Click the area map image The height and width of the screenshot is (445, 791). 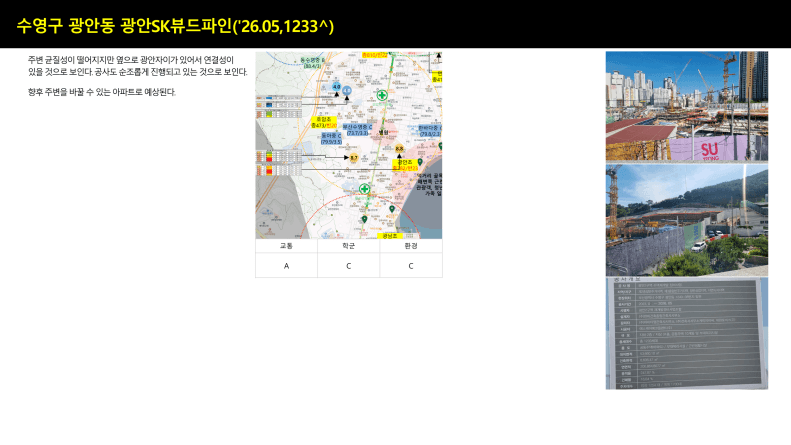click(349, 145)
